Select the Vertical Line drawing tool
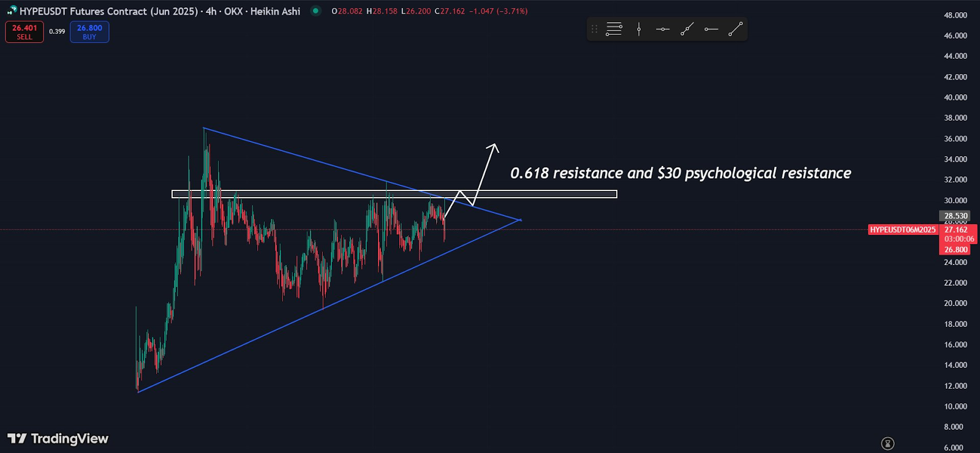 [x=639, y=29]
